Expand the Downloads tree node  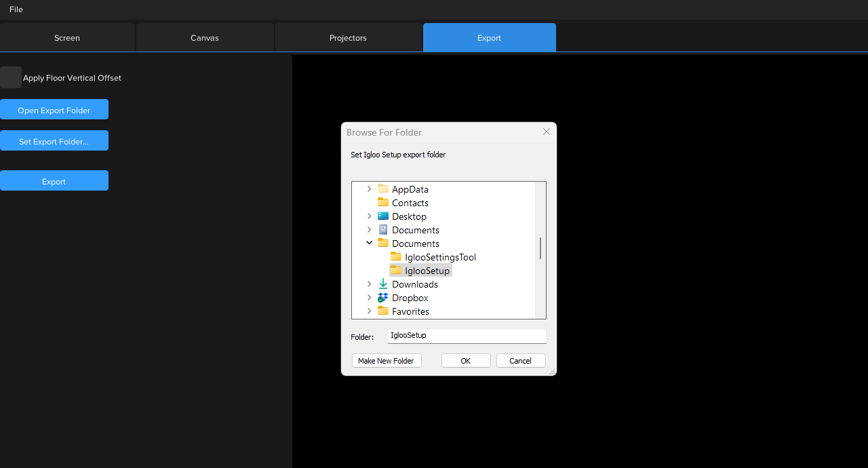click(369, 284)
